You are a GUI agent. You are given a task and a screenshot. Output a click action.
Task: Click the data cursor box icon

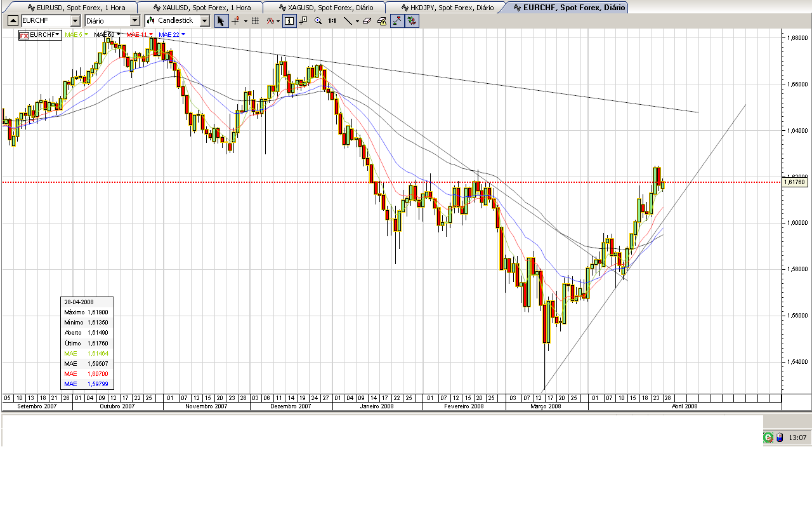coord(303,21)
